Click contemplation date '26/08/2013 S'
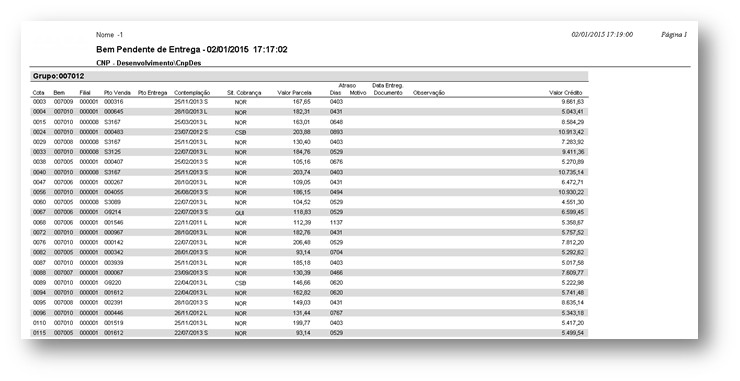This screenshot has width=740, height=381. (191, 192)
